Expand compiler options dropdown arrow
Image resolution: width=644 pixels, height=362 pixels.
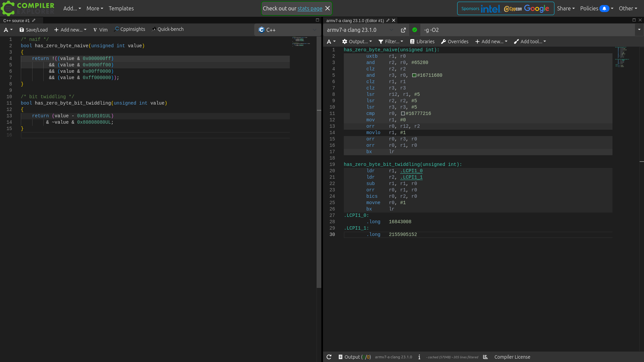click(x=639, y=30)
